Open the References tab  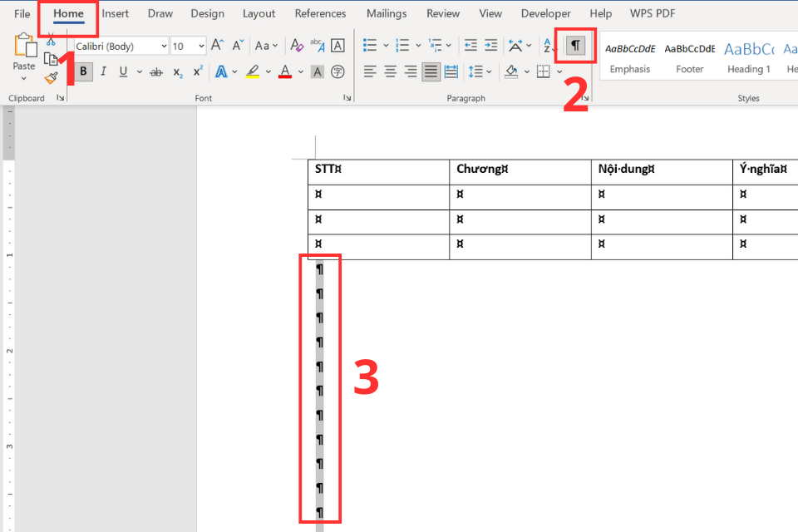[x=320, y=14]
